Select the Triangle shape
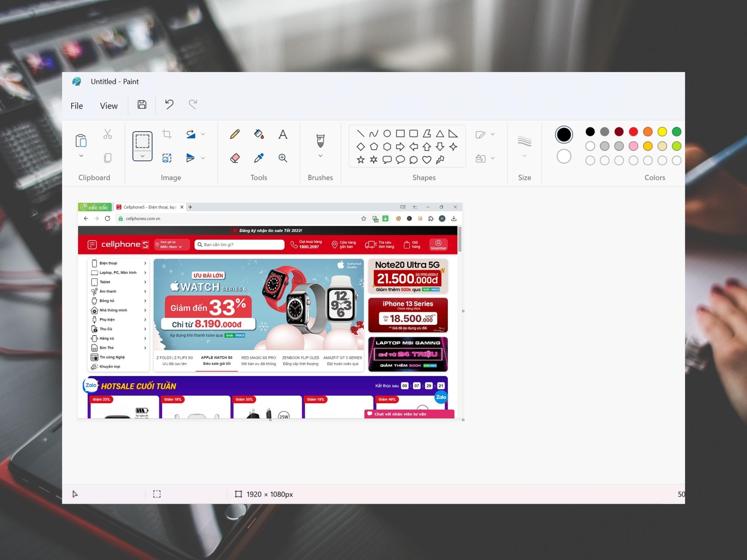The width and height of the screenshot is (747, 560). click(x=440, y=133)
